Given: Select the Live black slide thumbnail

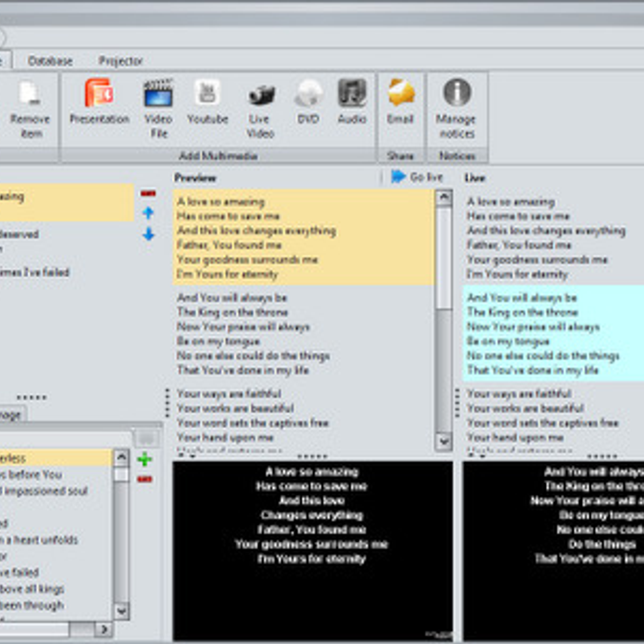Looking at the screenshot, I should tap(553, 551).
